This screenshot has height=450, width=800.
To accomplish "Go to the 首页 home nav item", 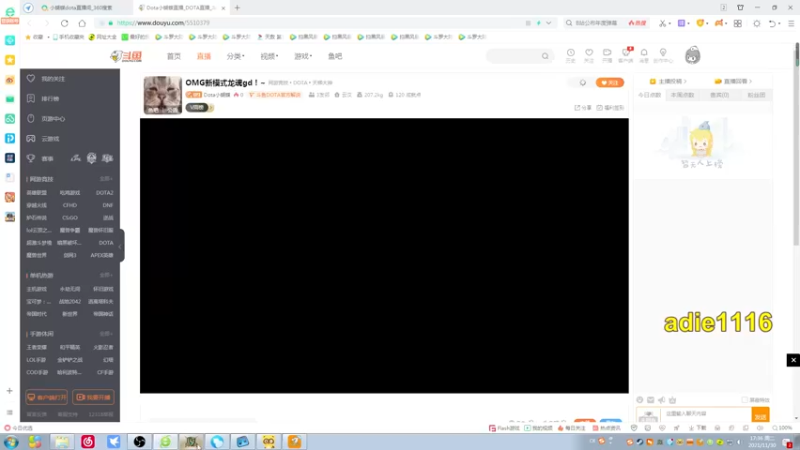I will (x=173, y=56).
